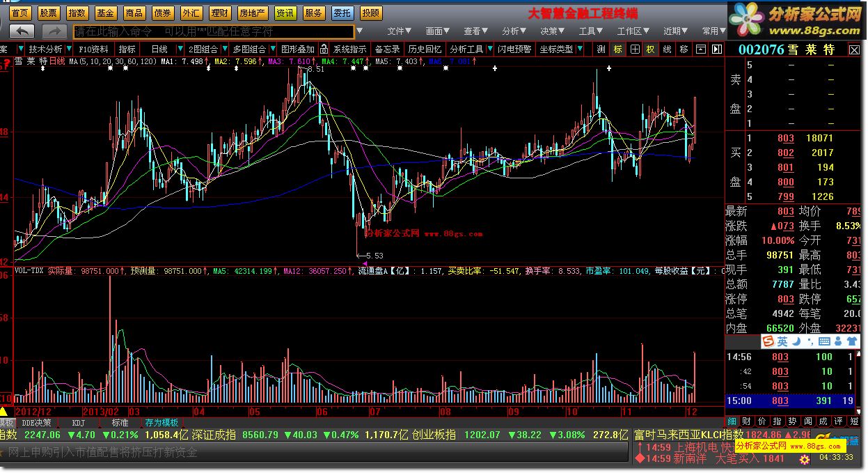Select the 财 tab below trade list

point(746,421)
